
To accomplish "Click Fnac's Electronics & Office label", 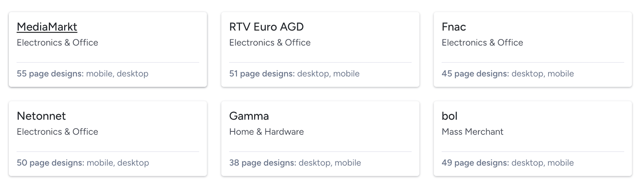I will pyautogui.click(x=482, y=42).
